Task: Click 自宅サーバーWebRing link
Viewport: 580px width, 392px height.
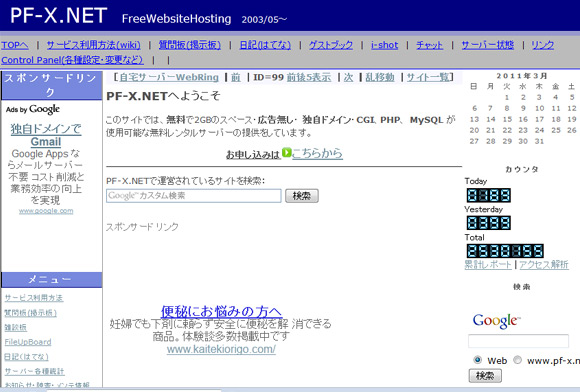Action: click(x=169, y=77)
